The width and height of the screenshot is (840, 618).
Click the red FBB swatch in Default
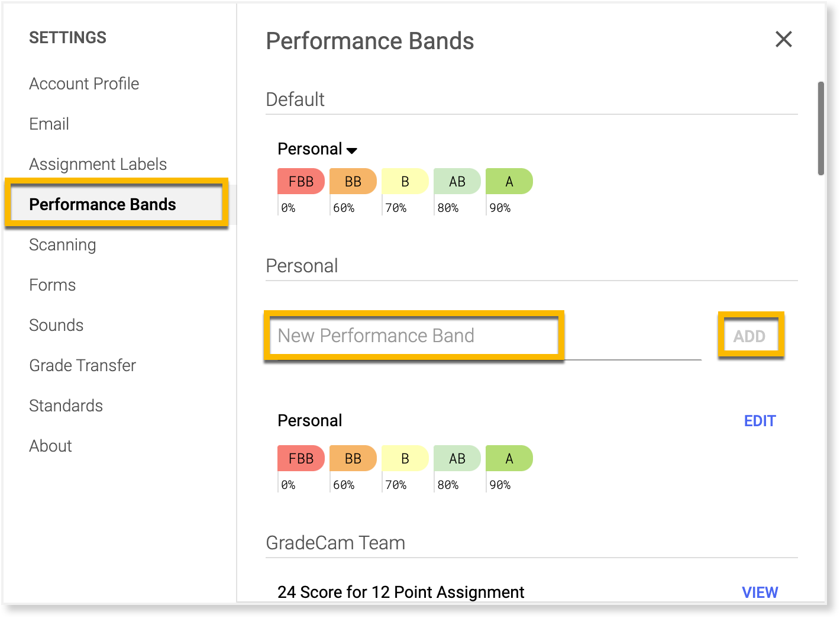301,182
